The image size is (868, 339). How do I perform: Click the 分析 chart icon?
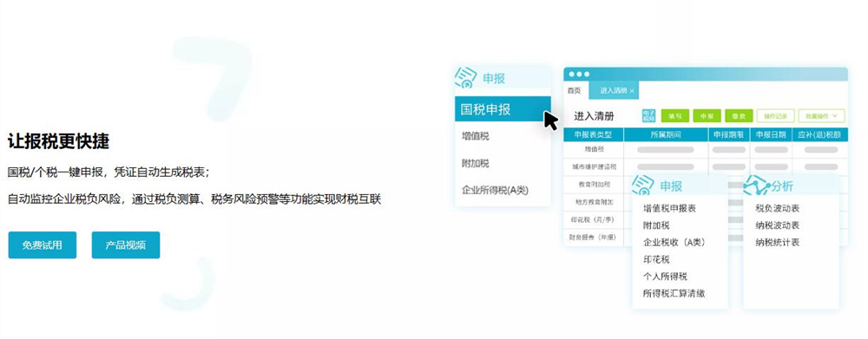(756, 186)
